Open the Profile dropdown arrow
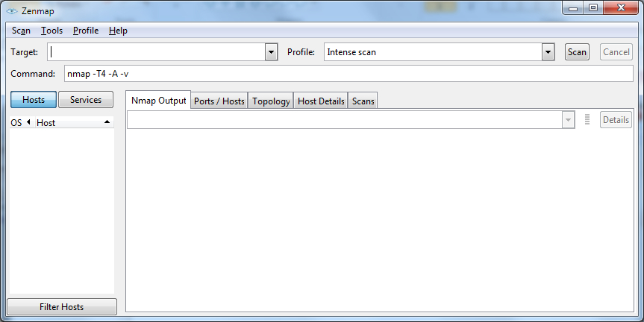This screenshot has width=644, height=322. pos(548,52)
